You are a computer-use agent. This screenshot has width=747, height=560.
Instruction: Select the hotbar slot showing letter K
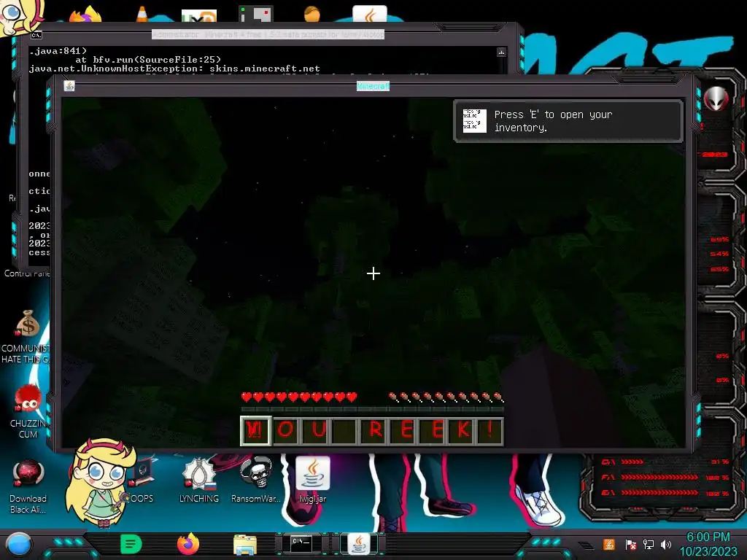pos(462,430)
